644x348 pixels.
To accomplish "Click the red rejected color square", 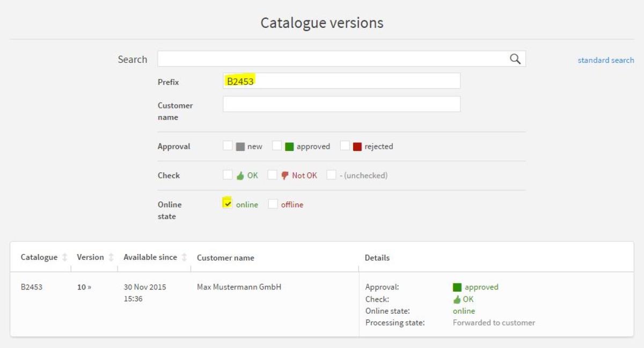I will (x=357, y=147).
